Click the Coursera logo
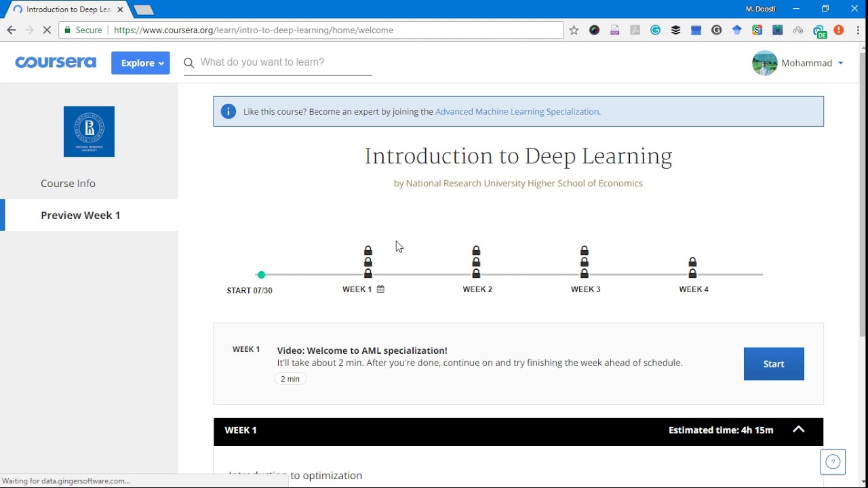The image size is (868, 488). 56,62
